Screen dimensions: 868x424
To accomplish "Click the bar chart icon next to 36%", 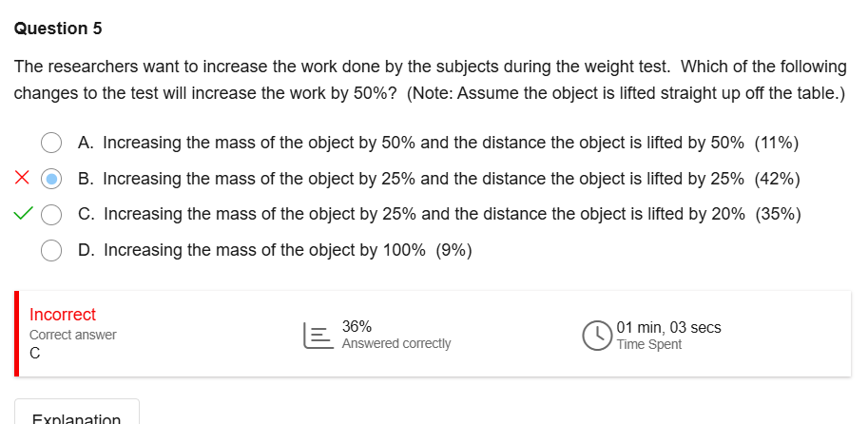I will [x=317, y=335].
